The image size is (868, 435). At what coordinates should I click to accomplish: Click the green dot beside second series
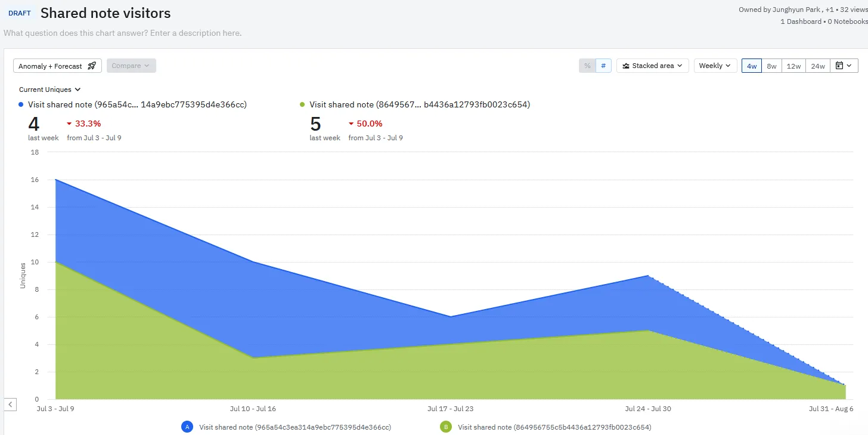coord(302,105)
